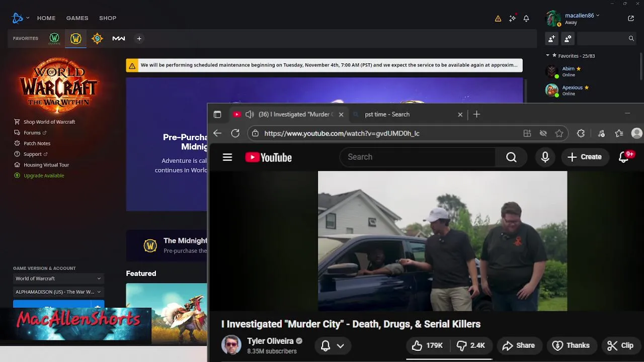644x362 pixels.
Task: Add page to Edge favorites star
Action: click(x=559, y=133)
